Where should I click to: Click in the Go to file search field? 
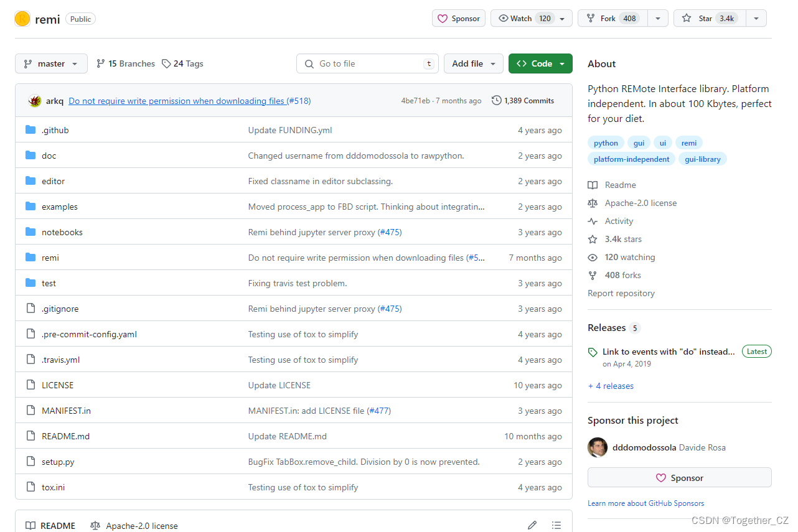(367, 63)
